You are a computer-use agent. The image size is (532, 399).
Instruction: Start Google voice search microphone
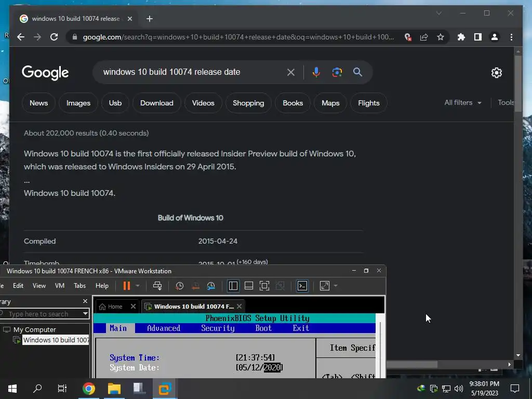[316, 72]
